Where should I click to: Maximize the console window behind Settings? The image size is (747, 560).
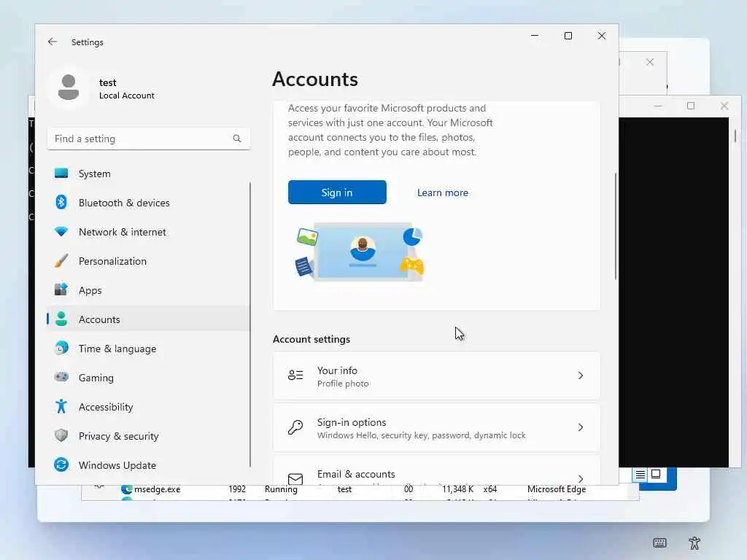tap(691, 106)
